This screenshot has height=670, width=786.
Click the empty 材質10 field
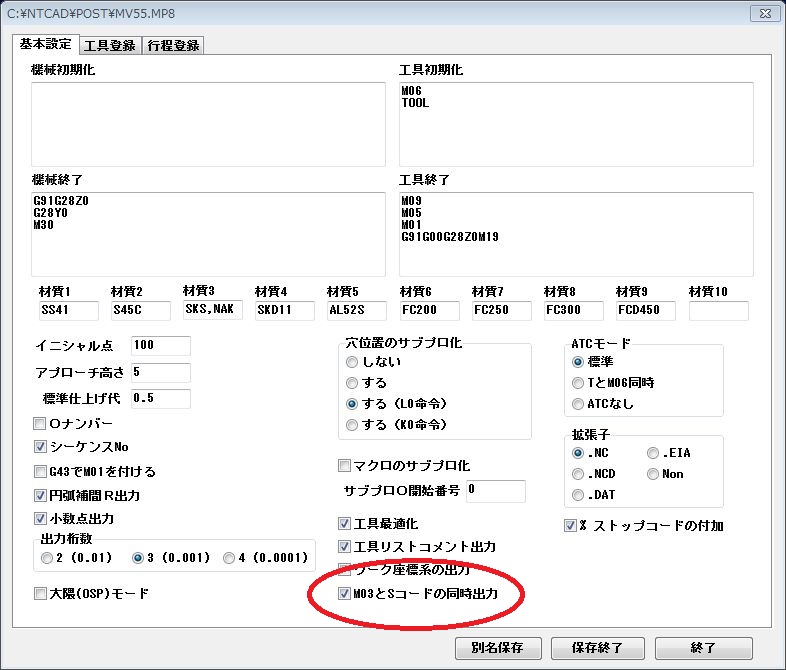719,311
